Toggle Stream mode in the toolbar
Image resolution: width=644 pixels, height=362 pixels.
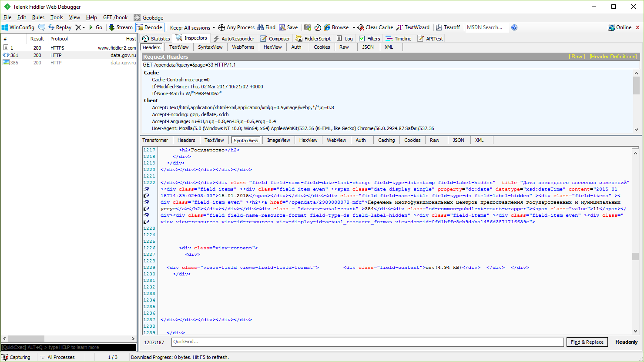121,27
